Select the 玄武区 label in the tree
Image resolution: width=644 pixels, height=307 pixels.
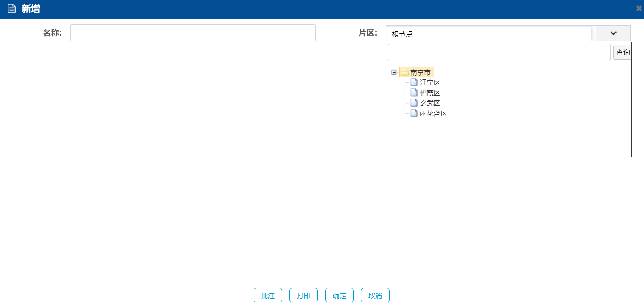pyautogui.click(x=430, y=103)
